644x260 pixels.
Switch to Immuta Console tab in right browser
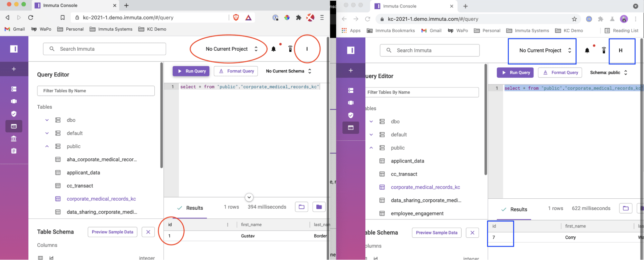(x=414, y=6)
